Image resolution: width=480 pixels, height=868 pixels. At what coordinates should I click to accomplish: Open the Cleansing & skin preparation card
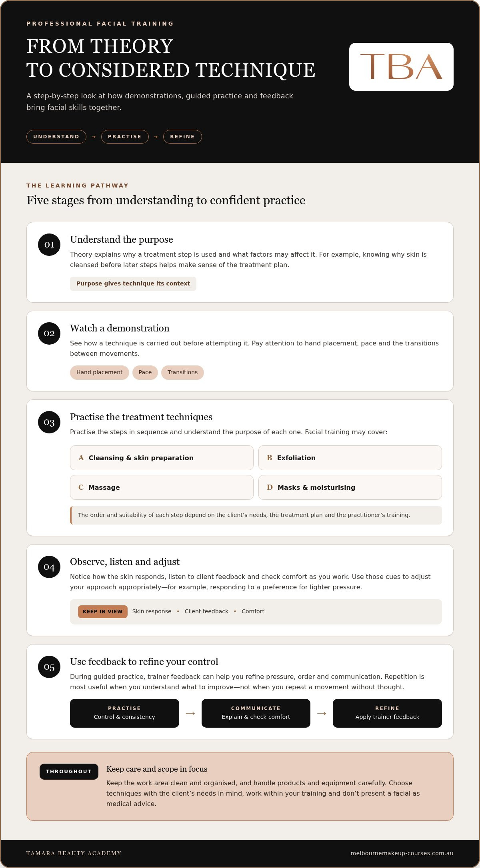click(x=162, y=458)
